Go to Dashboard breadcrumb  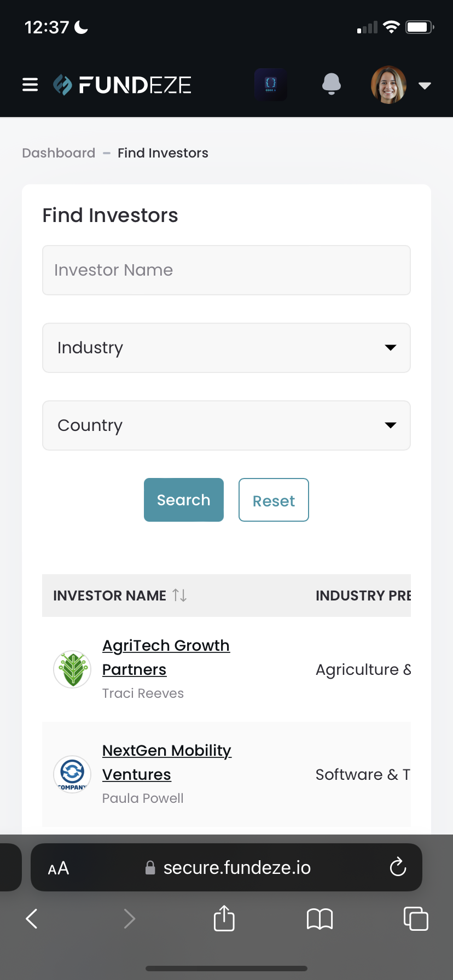(59, 153)
